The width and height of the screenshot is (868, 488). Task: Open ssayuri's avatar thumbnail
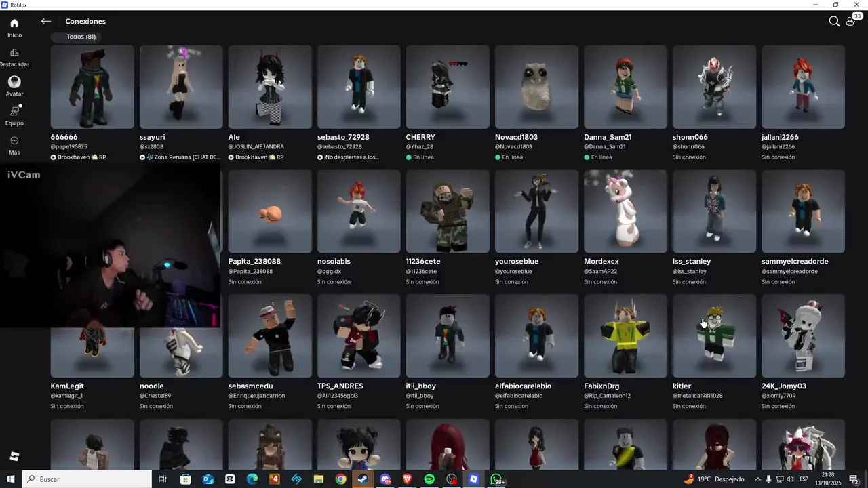pyautogui.click(x=181, y=87)
